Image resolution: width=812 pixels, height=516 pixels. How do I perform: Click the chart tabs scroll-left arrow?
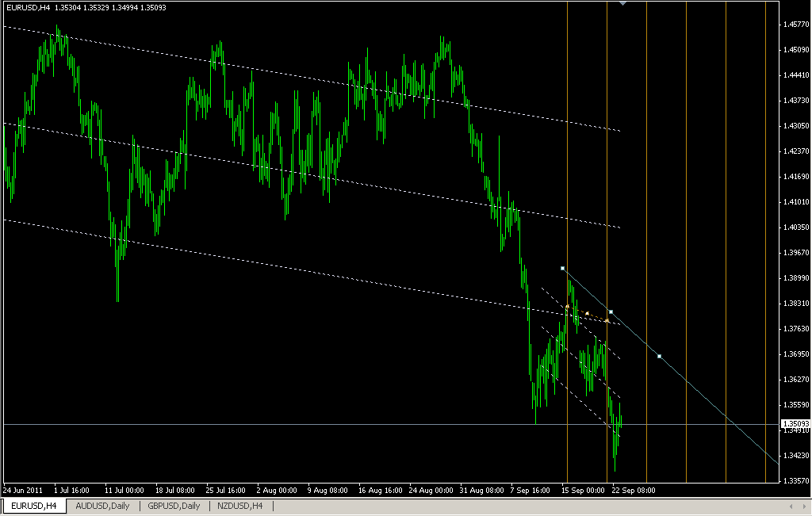point(791,506)
